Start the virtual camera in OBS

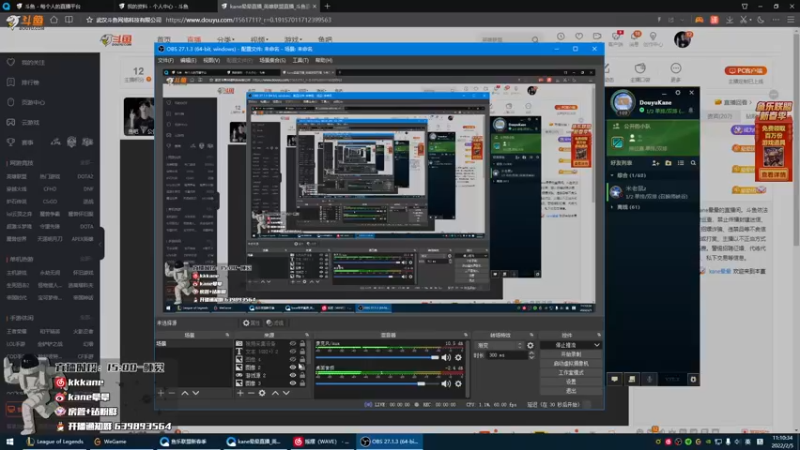pyautogui.click(x=570, y=364)
